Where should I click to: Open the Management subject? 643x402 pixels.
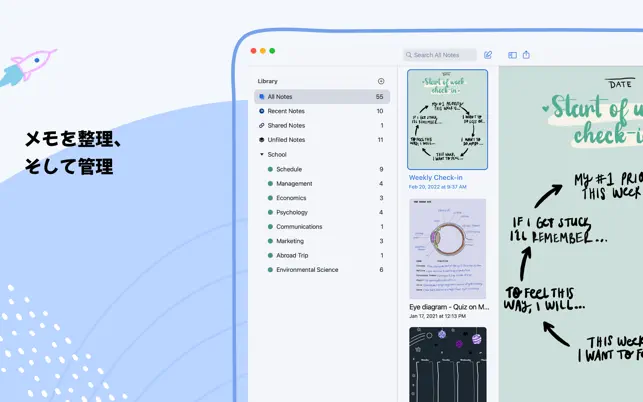tap(322, 183)
